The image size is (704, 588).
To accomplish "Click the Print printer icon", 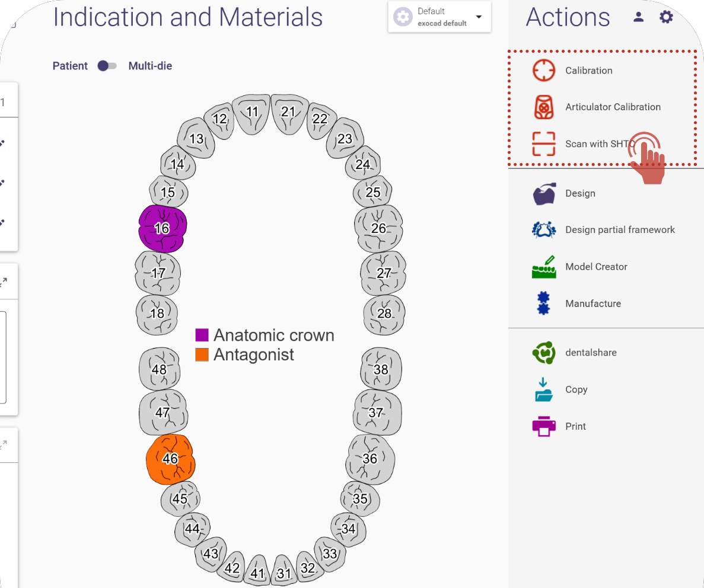I will [543, 426].
